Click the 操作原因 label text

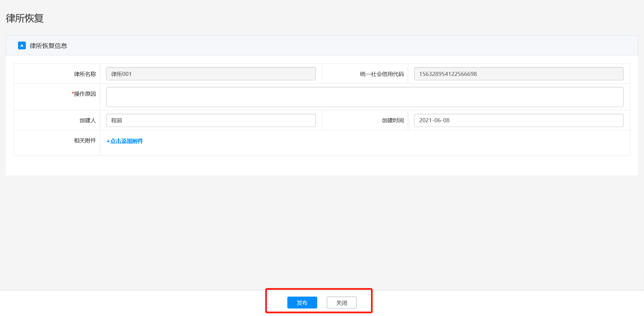coord(85,94)
